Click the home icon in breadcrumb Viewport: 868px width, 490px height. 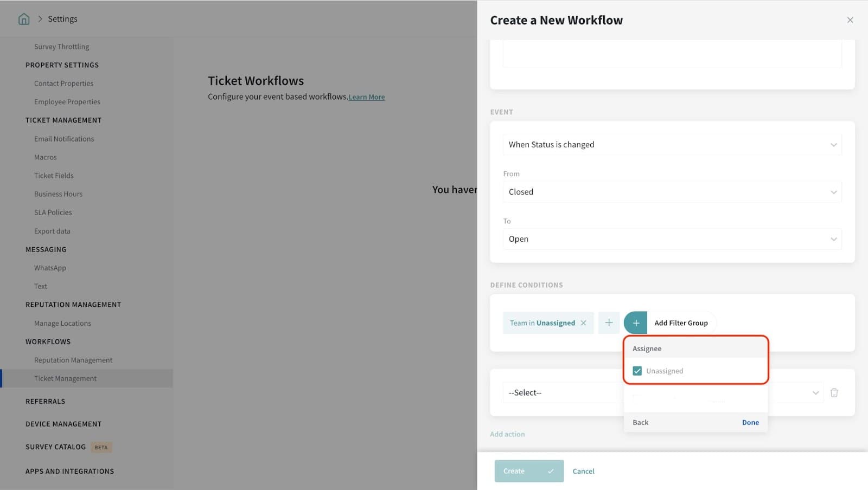pos(24,19)
